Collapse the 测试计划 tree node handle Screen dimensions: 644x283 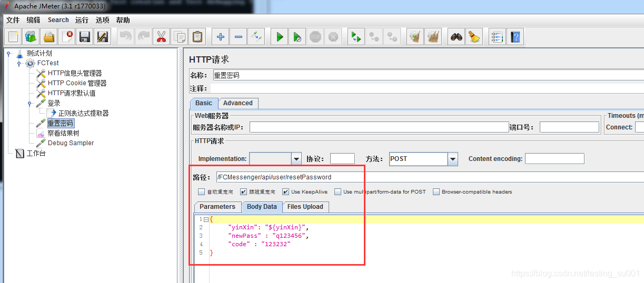pos(9,54)
